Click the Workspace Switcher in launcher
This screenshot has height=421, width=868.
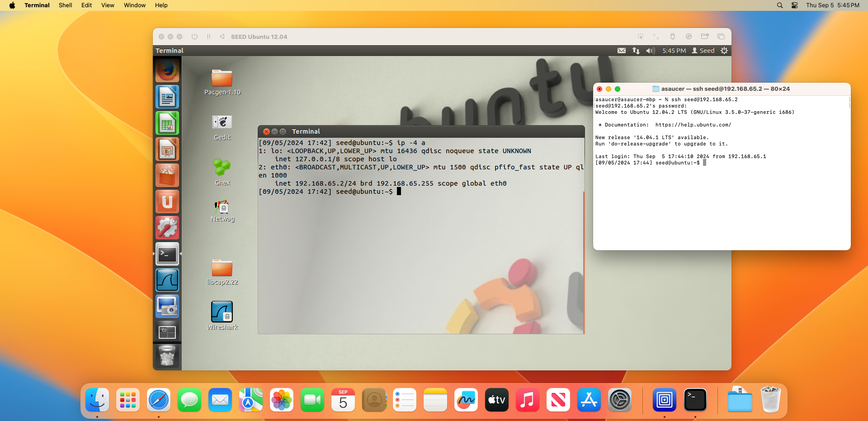pos(167,332)
